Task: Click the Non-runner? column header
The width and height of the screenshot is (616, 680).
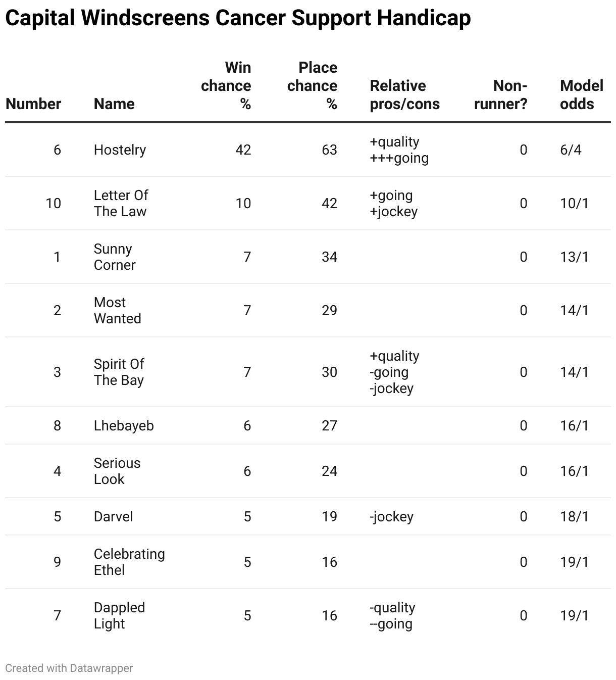Action: click(x=500, y=94)
